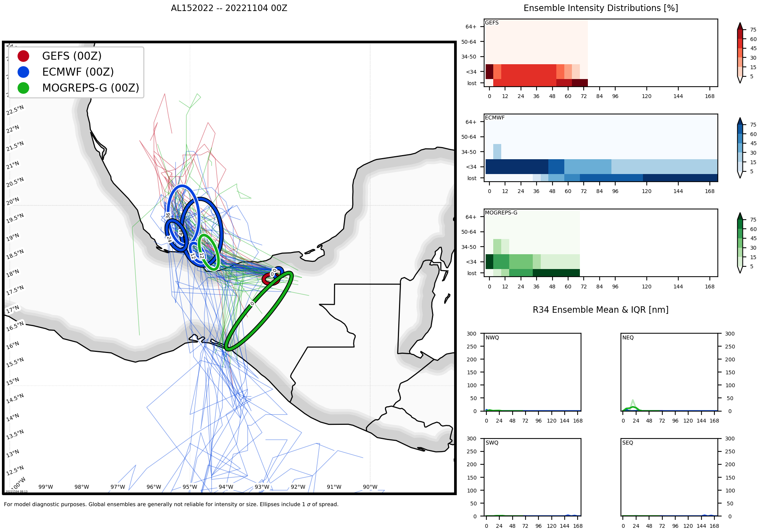The height and width of the screenshot is (532, 760).
Task: Click the NEQ wind radius chart peak
Action: 633,401
